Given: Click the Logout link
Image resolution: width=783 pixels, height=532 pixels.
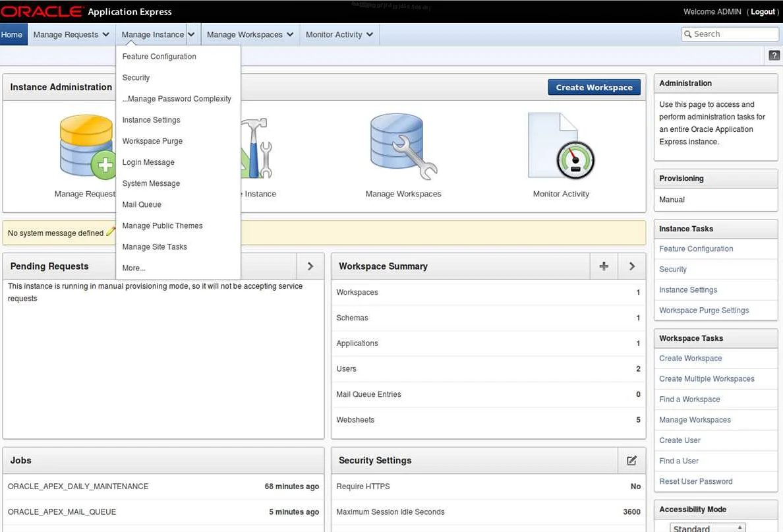Looking at the screenshot, I should [x=763, y=12].
